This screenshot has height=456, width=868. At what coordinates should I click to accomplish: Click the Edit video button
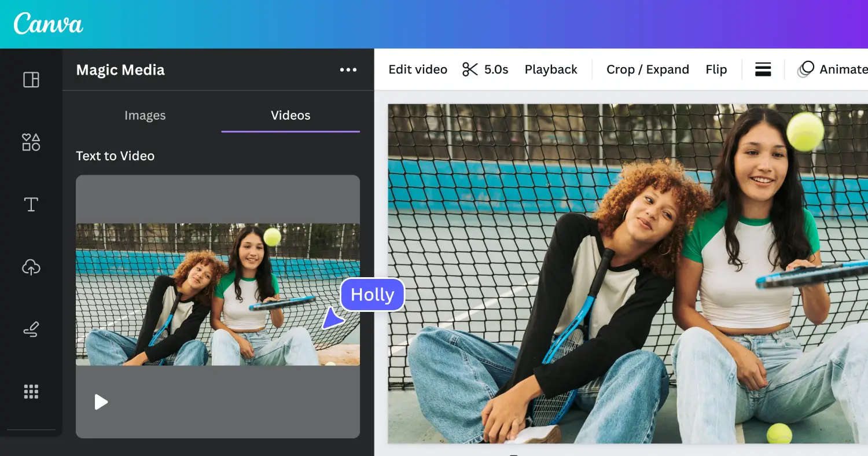(418, 69)
